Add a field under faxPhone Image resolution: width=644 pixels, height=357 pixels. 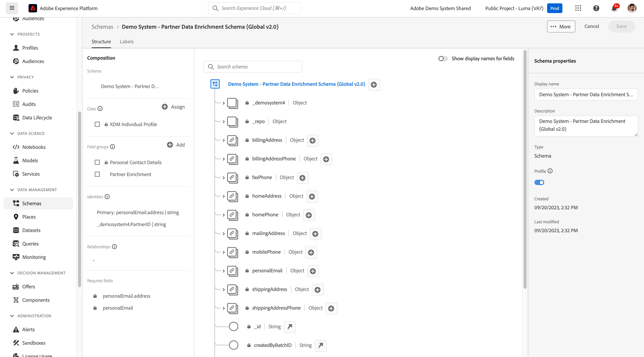pos(302,178)
